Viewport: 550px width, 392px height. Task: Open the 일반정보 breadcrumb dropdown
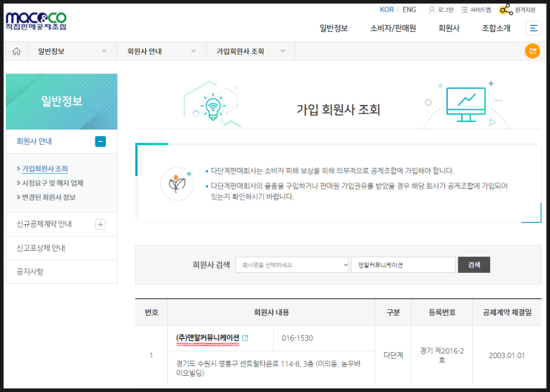(x=72, y=51)
